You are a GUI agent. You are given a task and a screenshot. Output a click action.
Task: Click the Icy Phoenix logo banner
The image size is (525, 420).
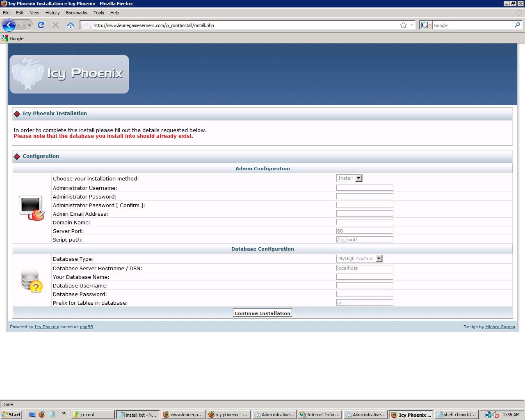(69, 74)
